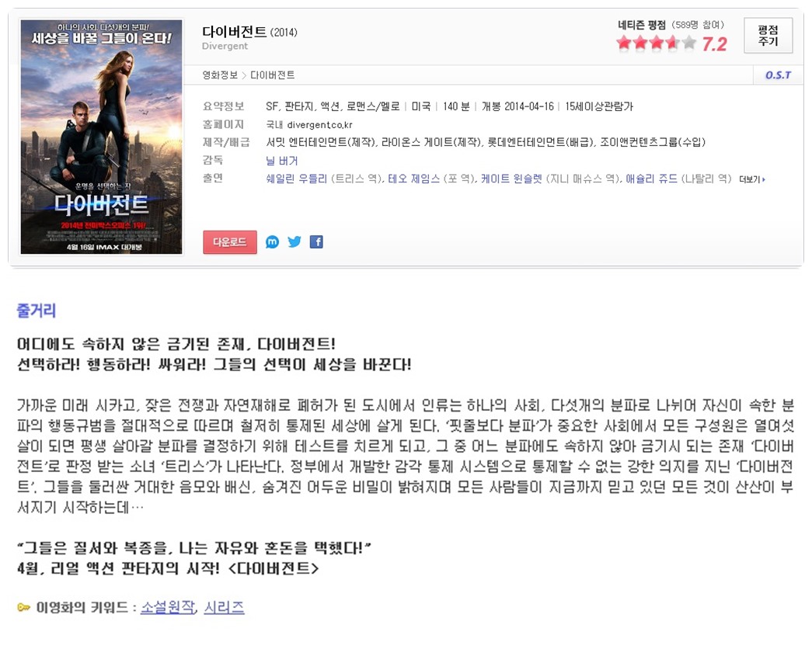Open actor 쉐일린 우들리 page

tap(296, 179)
